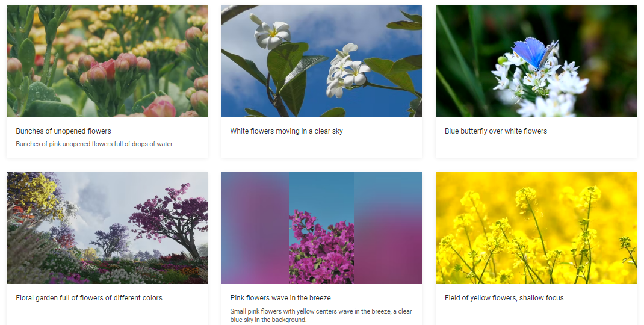Click title 'Bunches of unopened flowers'

tap(64, 131)
